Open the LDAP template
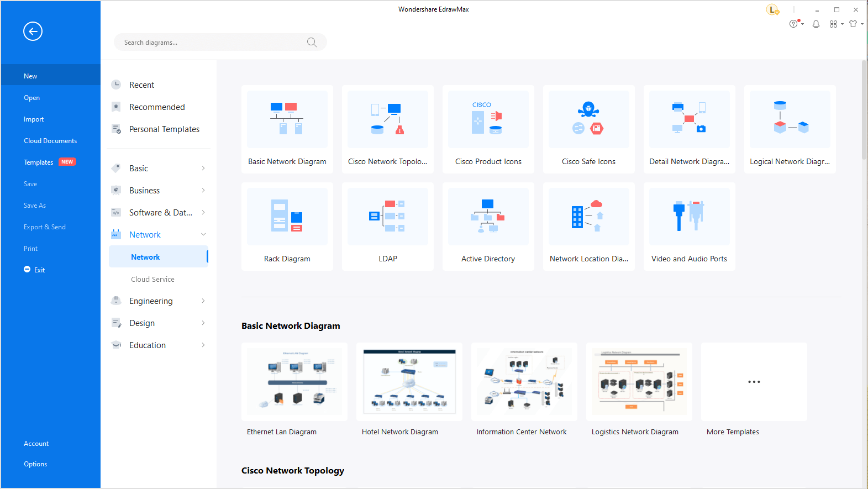 click(x=388, y=227)
